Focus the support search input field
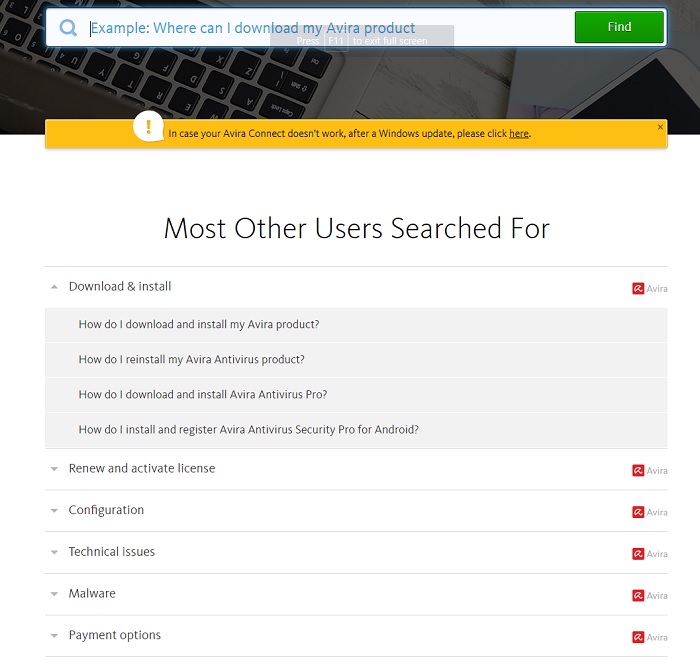 (330, 28)
